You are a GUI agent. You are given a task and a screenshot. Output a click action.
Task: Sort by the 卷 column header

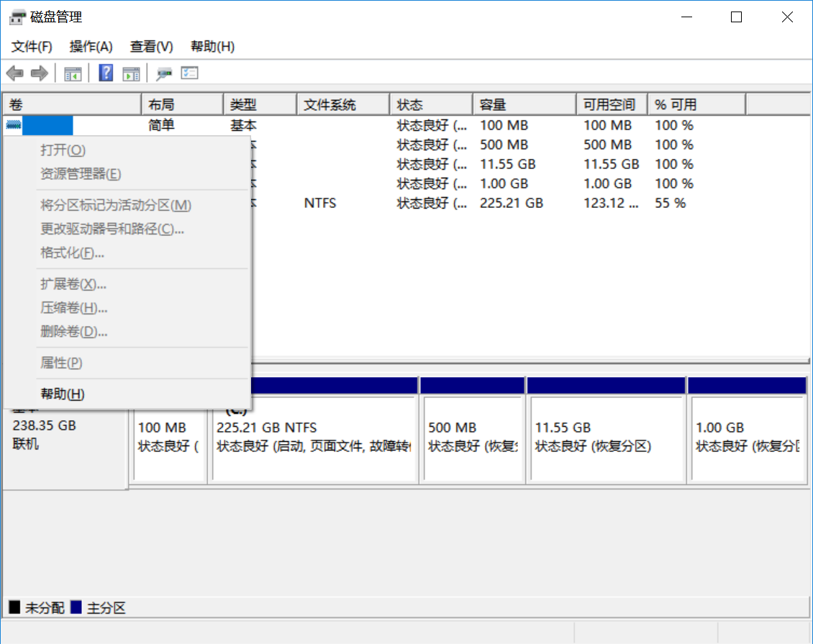[72, 105]
